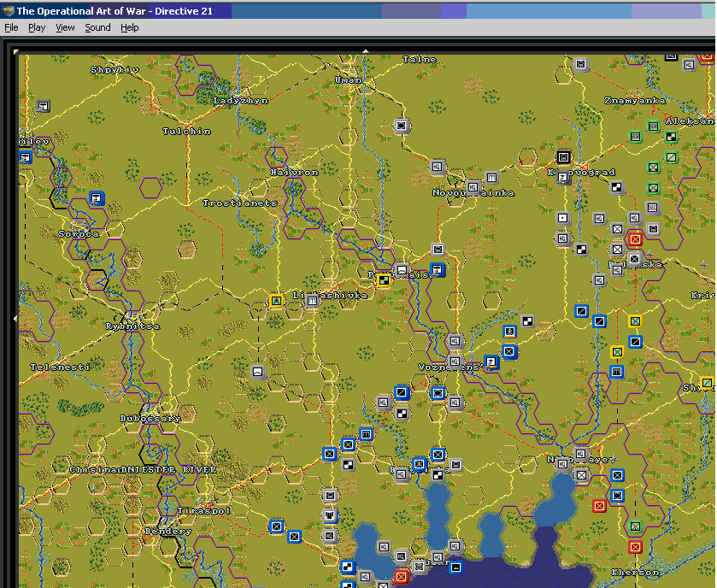Select the yellow unit at the map's right edge near Shy
This screenshot has width=717, height=588.
(x=707, y=382)
